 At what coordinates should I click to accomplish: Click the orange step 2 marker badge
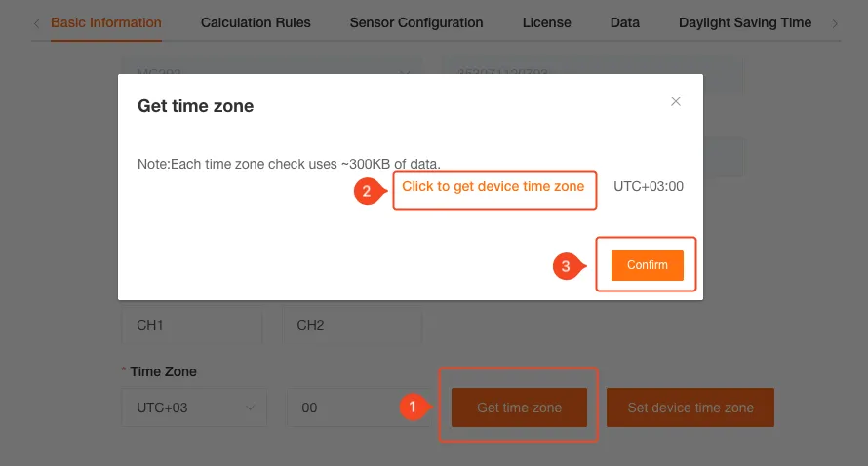(x=367, y=191)
